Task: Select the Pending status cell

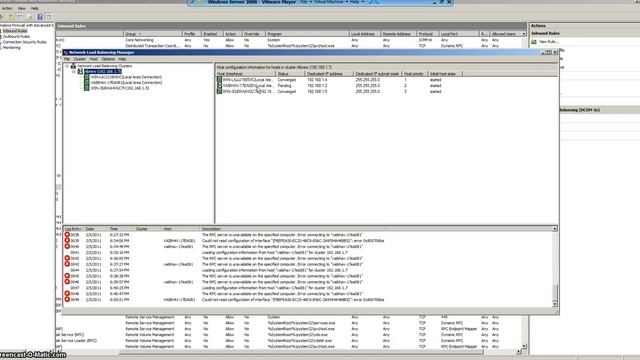Action: tap(284, 86)
